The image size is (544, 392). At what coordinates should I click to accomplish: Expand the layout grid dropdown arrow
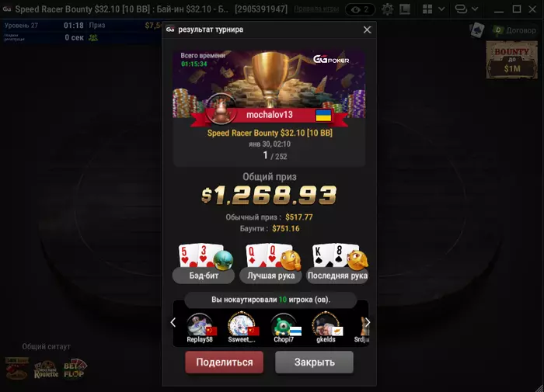pos(441,9)
